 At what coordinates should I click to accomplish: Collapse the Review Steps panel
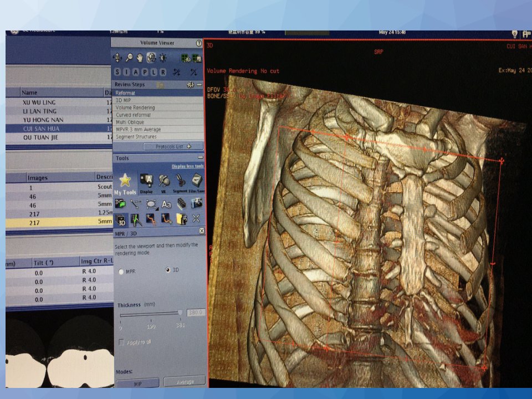point(199,84)
